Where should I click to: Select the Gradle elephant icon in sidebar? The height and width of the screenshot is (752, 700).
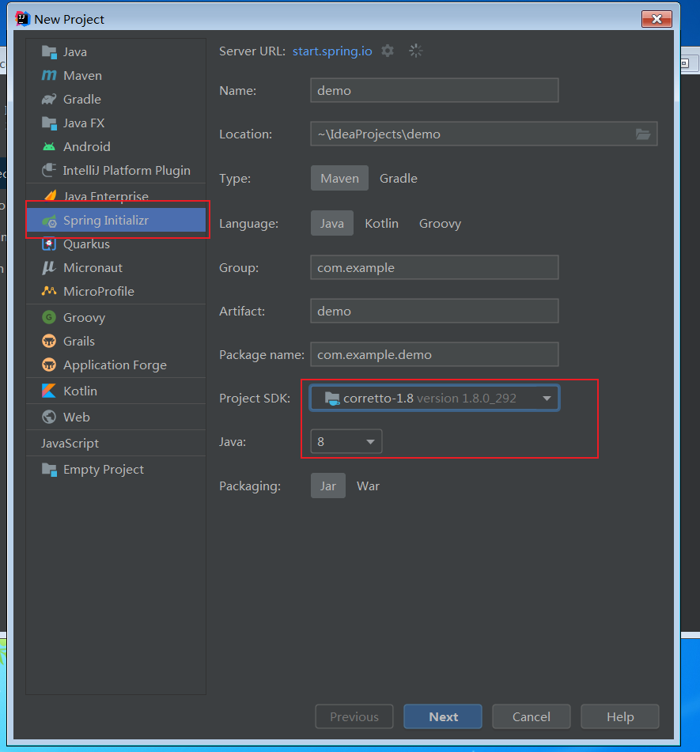coord(49,100)
